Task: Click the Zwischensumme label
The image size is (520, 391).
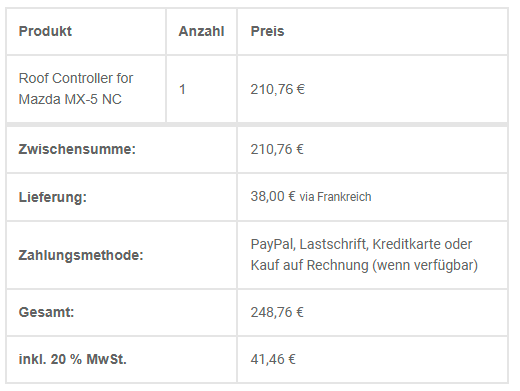Action: [x=77, y=149]
